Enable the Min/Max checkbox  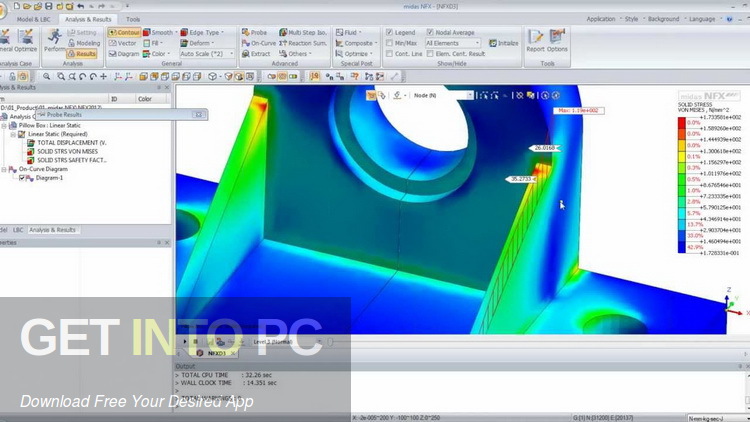pos(389,43)
